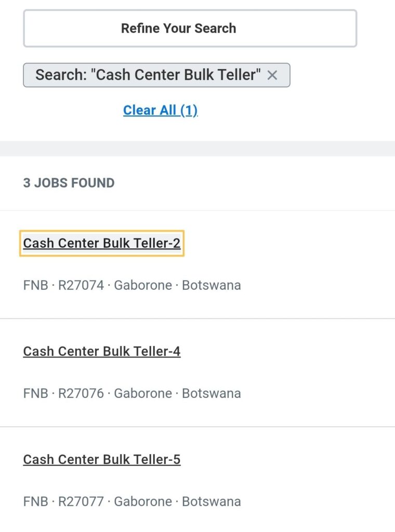Click Botswana in the Teller-2 listing
The width and height of the screenshot is (395, 532).
211,285
